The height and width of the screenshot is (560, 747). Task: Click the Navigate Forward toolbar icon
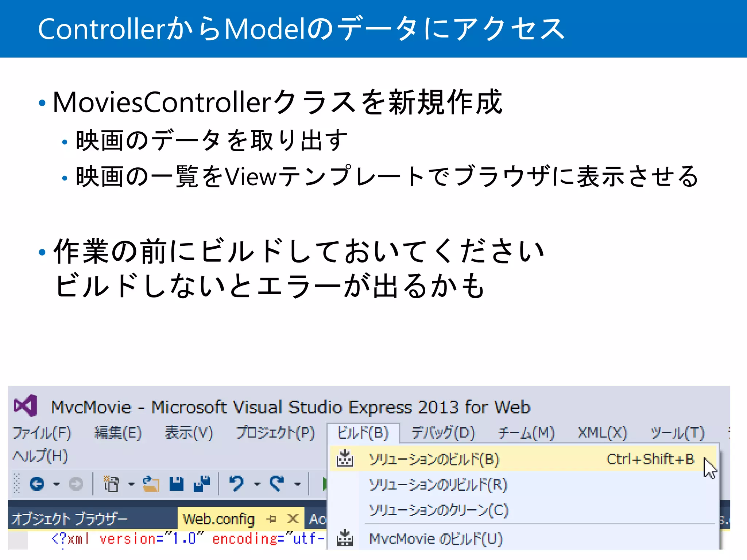76,484
